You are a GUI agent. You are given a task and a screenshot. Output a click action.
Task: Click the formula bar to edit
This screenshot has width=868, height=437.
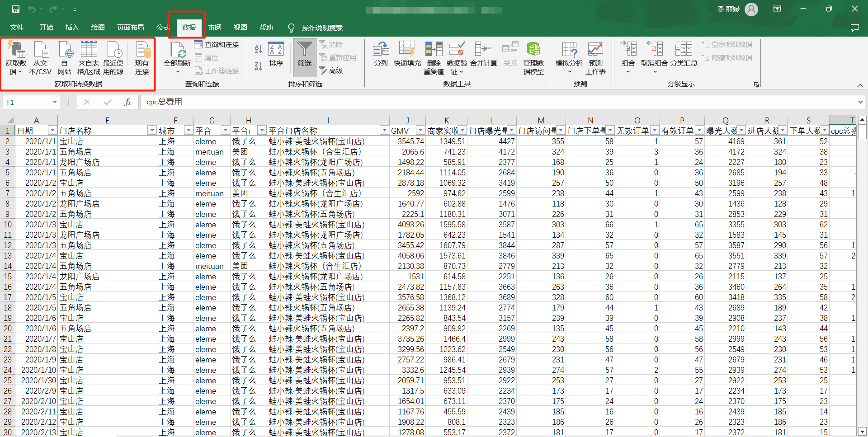(x=316, y=102)
